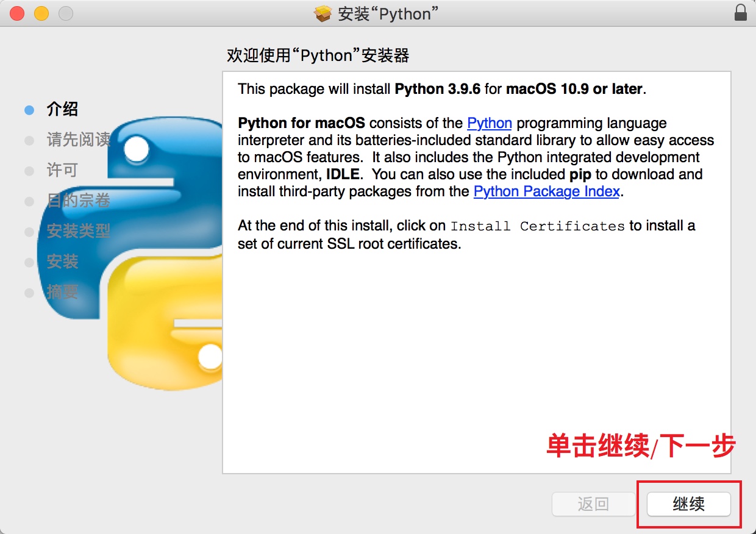This screenshot has width=756, height=534.
Task: Open the Python Package Index link
Action: coord(547,191)
